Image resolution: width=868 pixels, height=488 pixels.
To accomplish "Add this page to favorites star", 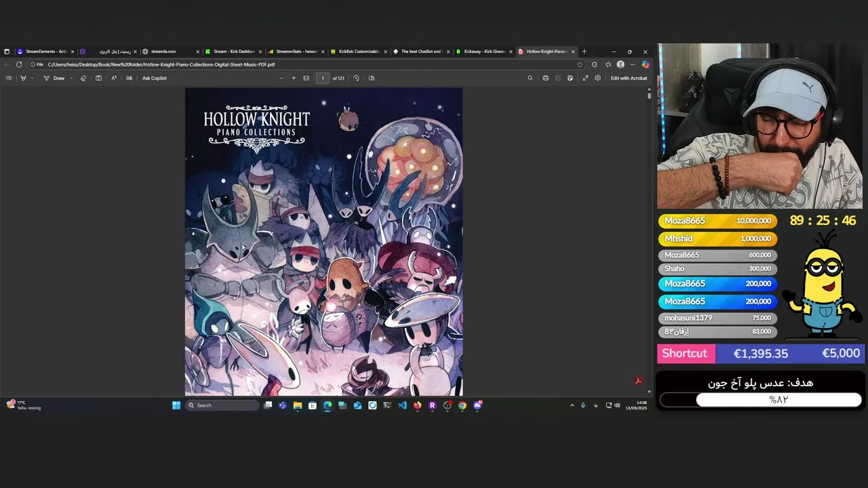I will click(580, 64).
